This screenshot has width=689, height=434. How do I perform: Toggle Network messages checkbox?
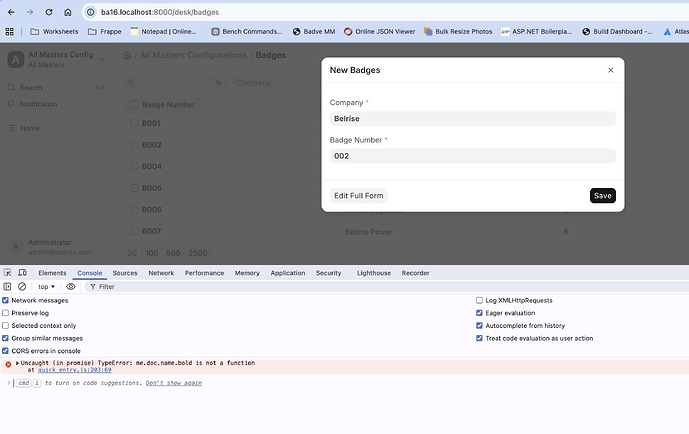(5, 300)
